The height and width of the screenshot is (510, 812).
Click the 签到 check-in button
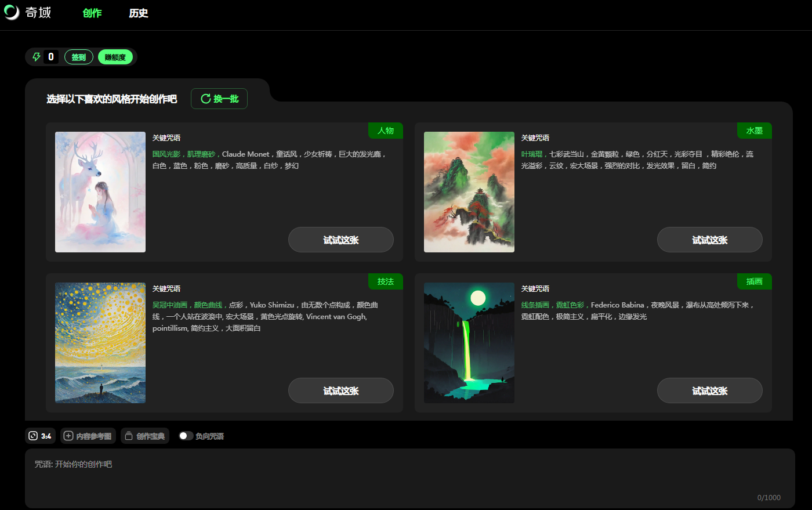point(79,57)
